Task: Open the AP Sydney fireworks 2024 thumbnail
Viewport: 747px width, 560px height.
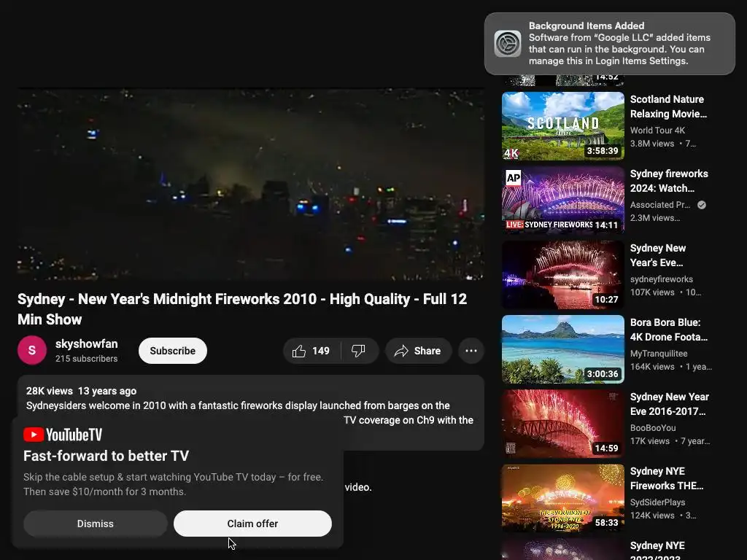Action: click(x=562, y=201)
